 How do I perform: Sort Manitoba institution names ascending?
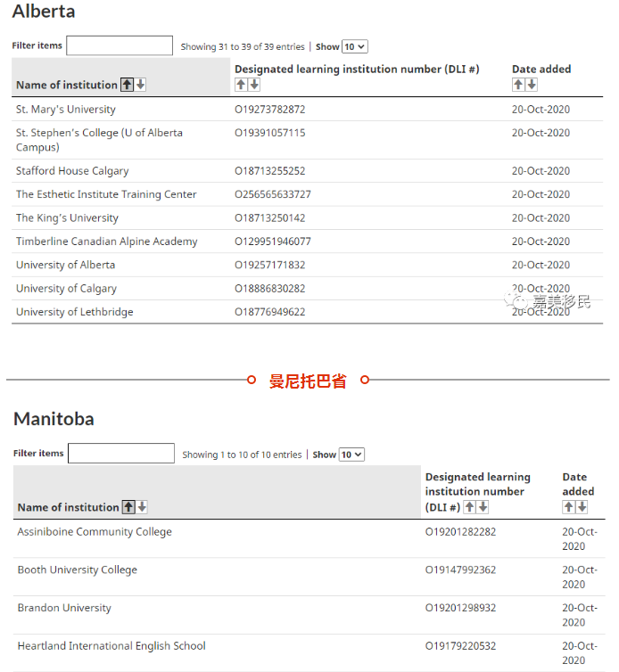[129, 507]
